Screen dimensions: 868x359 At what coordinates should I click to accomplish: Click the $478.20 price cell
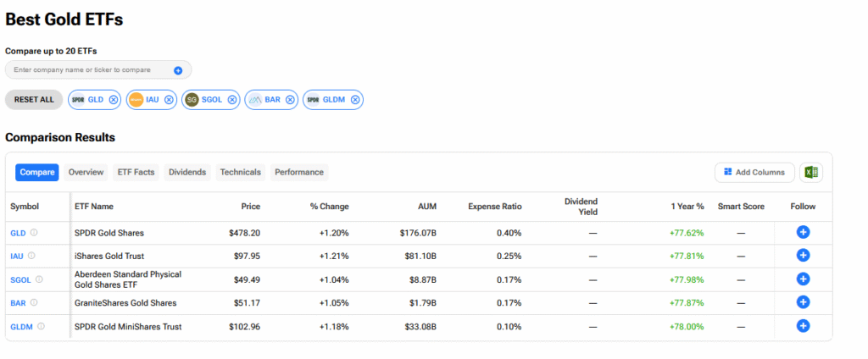click(x=245, y=233)
